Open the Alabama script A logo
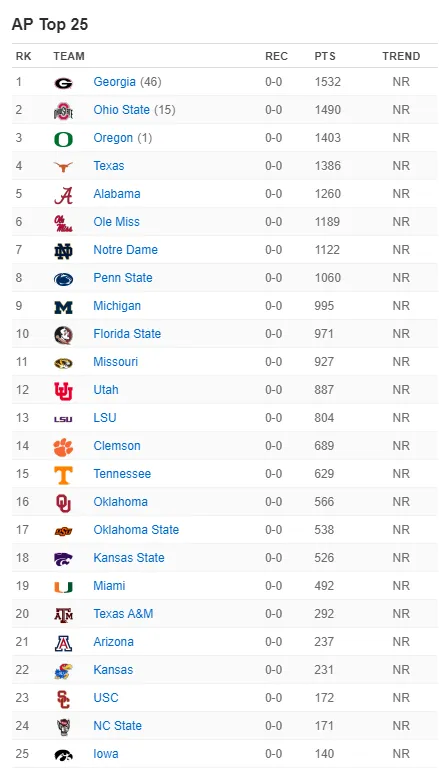This screenshot has height=770, width=439. click(63, 195)
